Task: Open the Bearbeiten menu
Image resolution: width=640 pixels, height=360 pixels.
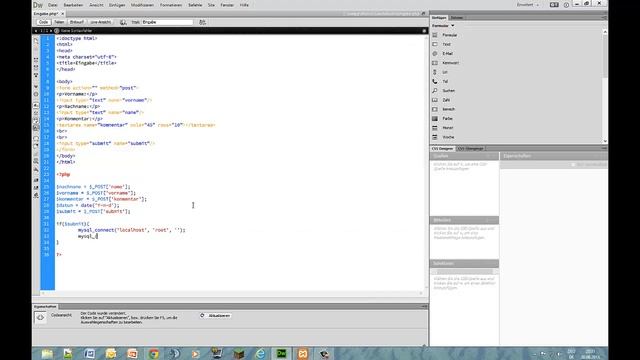Action: pos(73,5)
